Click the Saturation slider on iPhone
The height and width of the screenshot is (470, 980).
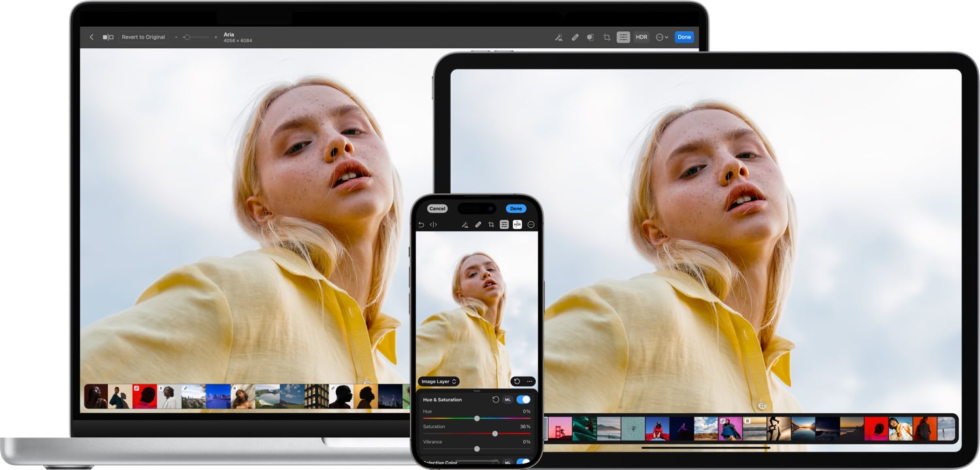[495, 433]
